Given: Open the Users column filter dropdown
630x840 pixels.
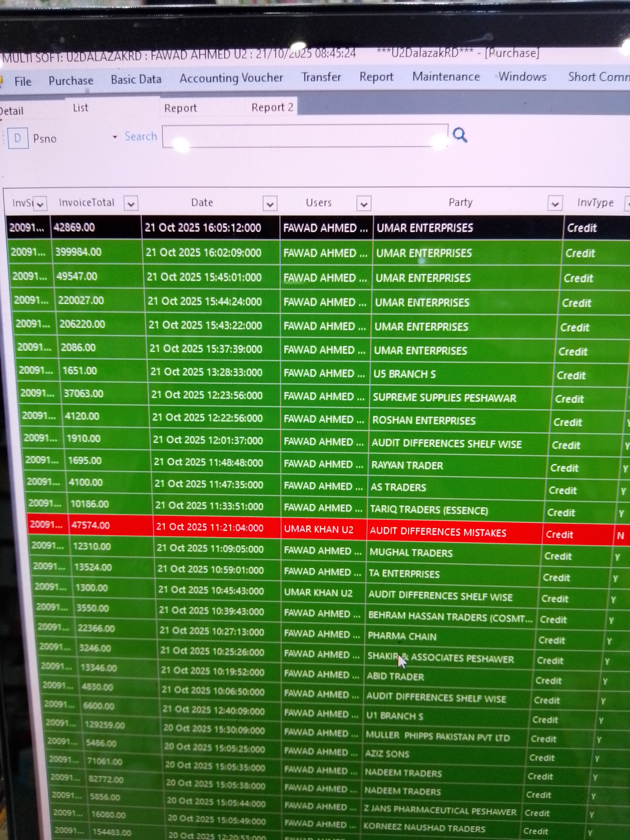Looking at the screenshot, I should click(363, 204).
